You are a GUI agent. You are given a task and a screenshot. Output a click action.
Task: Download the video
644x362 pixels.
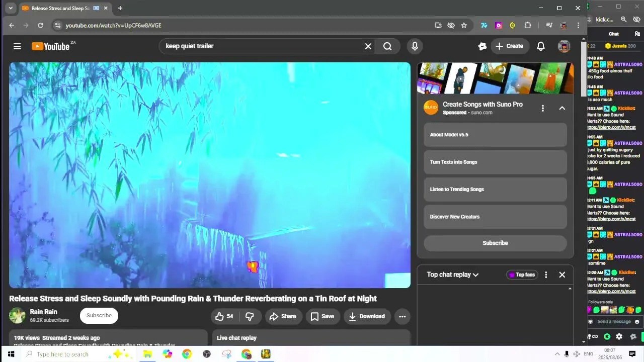pos(367,316)
